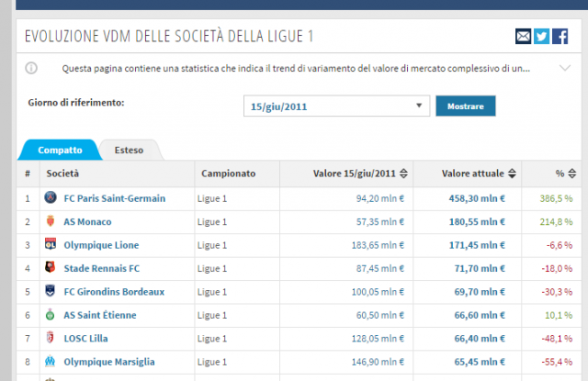This screenshot has width=588, height=381.
Task: Switch to the Esteso tab
Action: tap(129, 150)
